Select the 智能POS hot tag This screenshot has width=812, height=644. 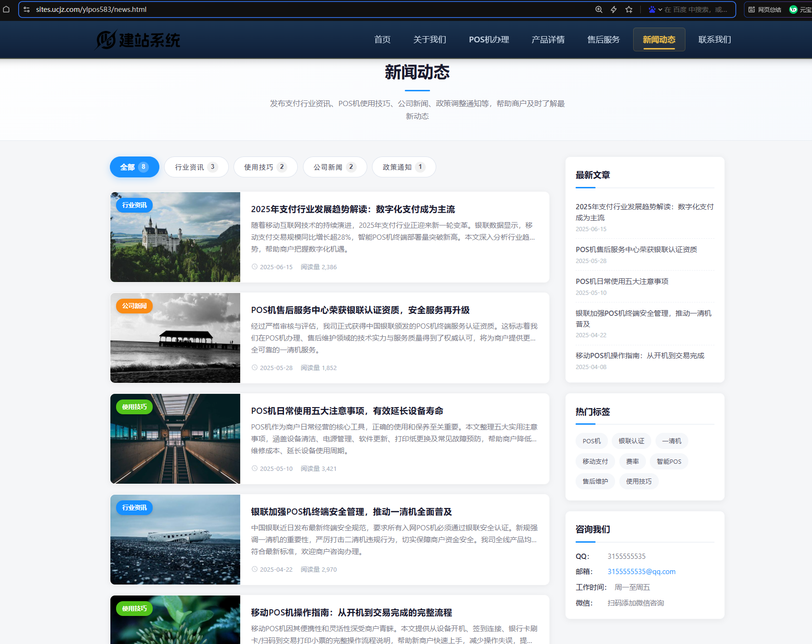pos(669,461)
